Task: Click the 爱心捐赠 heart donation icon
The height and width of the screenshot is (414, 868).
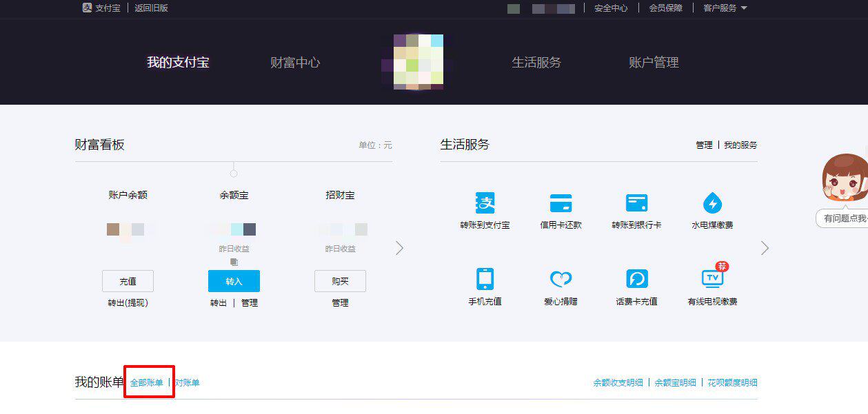Action: (561, 280)
